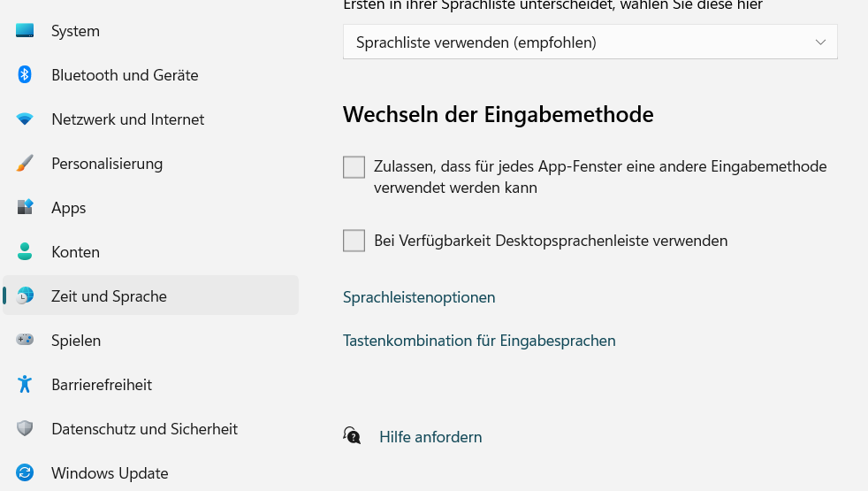868x491 pixels.
Task: Click the Konten person icon
Action: pyautogui.click(x=25, y=252)
